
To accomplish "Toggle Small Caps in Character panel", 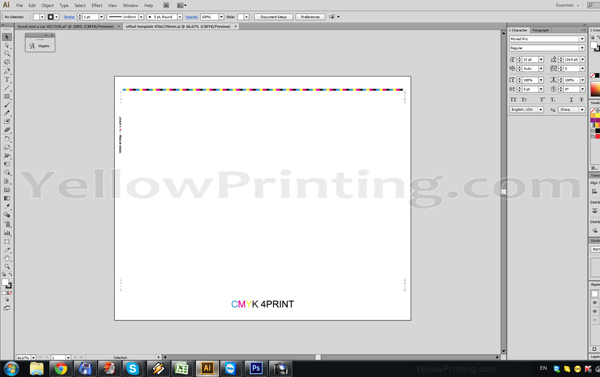I will [x=524, y=100].
